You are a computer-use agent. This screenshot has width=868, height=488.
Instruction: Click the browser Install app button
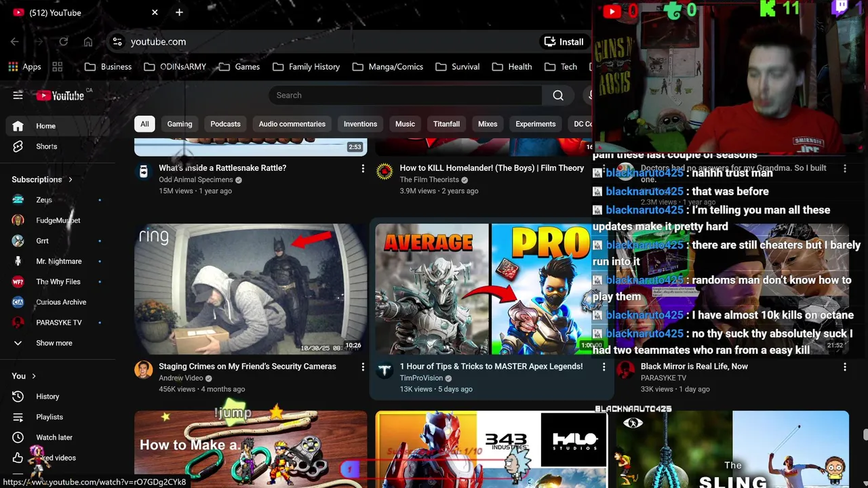(x=564, y=42)
